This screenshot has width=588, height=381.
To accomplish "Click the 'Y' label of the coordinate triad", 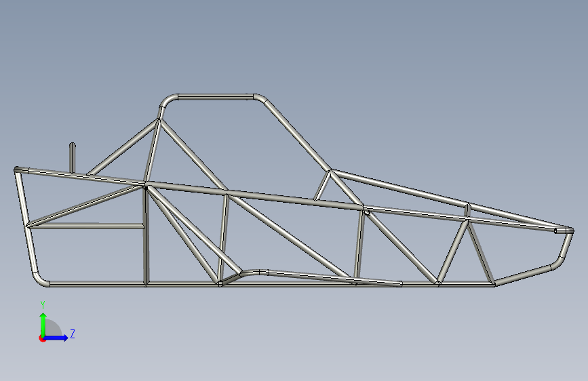I will click(x=43, y=304).
